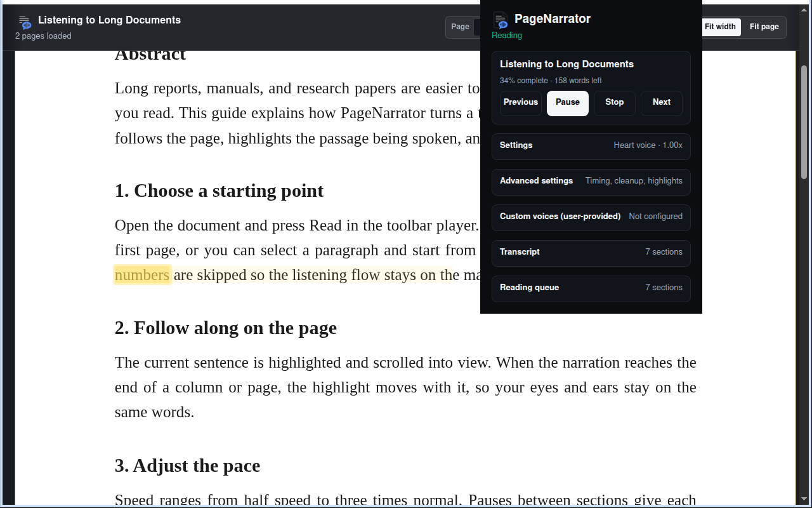
Task: Click the heading "1. Choose a starting point"
Action: [x=219, y=190]
